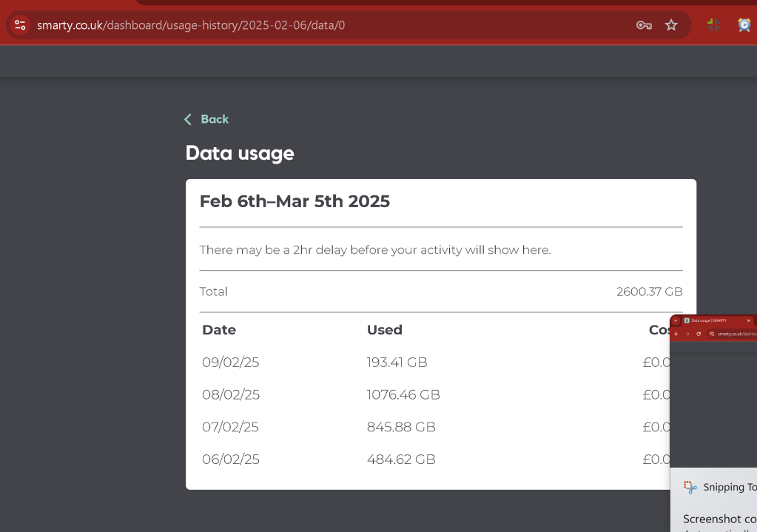
Task: Open the green corner-arrows extension icon
Action: click(713, 24)
